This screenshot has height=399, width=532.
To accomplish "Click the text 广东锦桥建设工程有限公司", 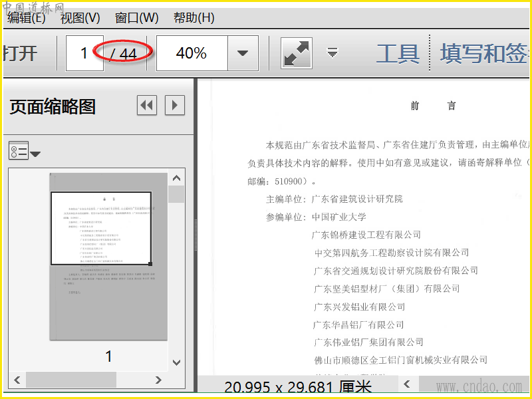I will 366,235.
